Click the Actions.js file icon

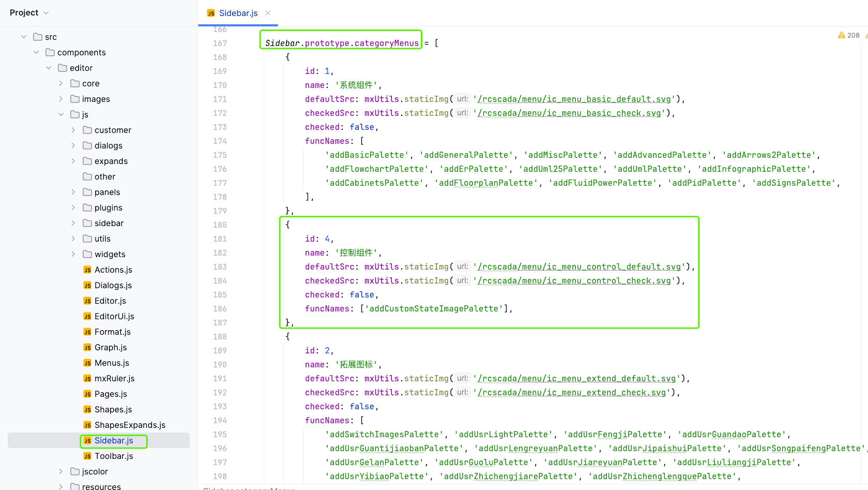[x=87, y=270]
